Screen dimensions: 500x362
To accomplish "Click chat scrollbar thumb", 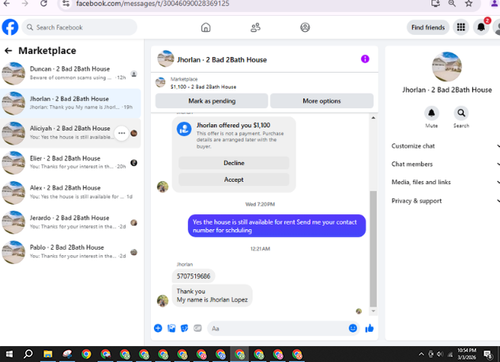I will coord(373,249).
